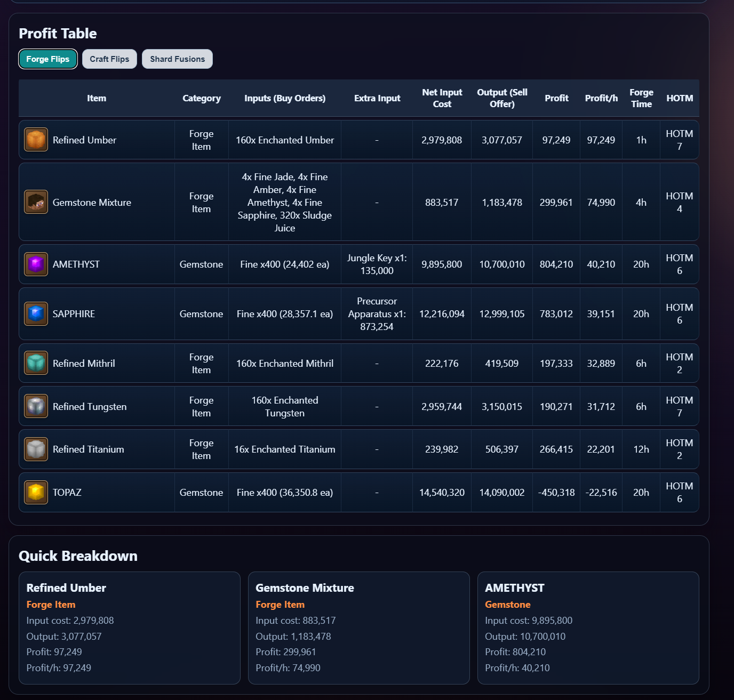Screen dimensions: 734x700
Task: Click the Profit Table heading
Action: pos(58,33)
